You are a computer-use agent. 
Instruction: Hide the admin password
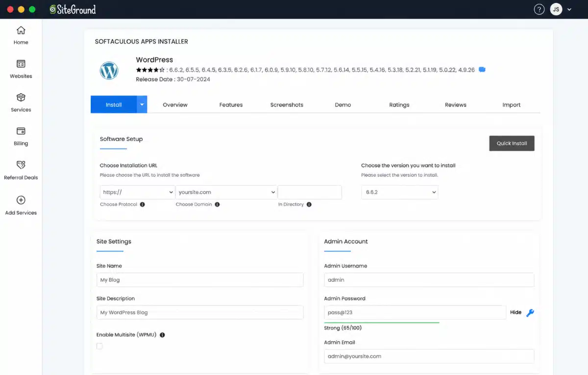[515, 312]
